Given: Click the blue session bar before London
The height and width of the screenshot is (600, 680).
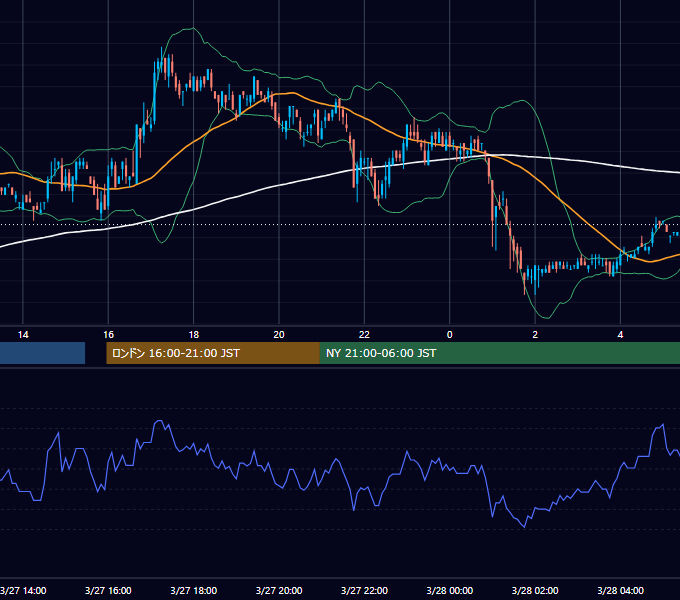Looking at the screenshot, I should [42, 353].
